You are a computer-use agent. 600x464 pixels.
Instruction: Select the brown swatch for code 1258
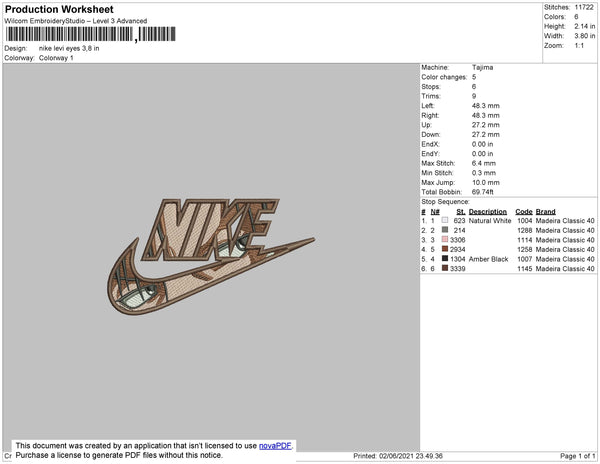click(445, 249)
